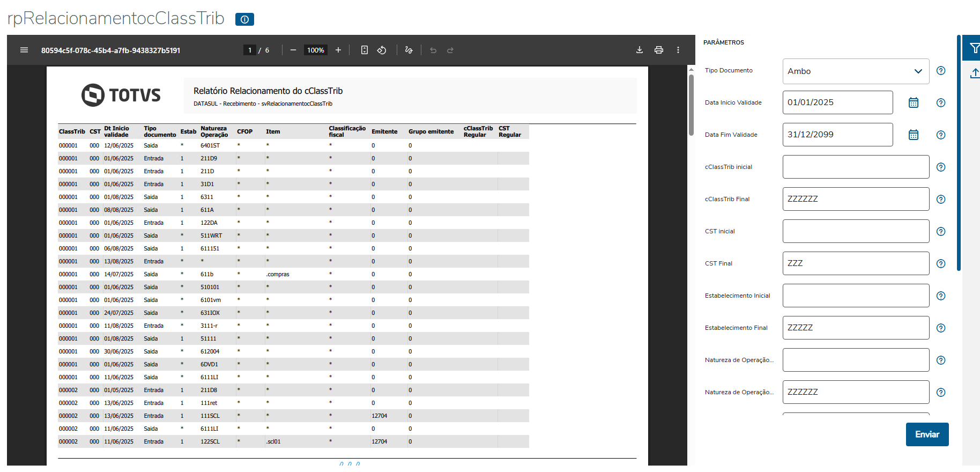Show help for CST Final

click(x=941, y=264)
